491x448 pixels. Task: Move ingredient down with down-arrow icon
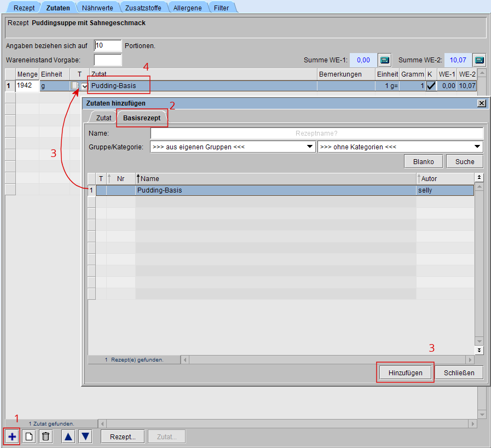(85, 436)
